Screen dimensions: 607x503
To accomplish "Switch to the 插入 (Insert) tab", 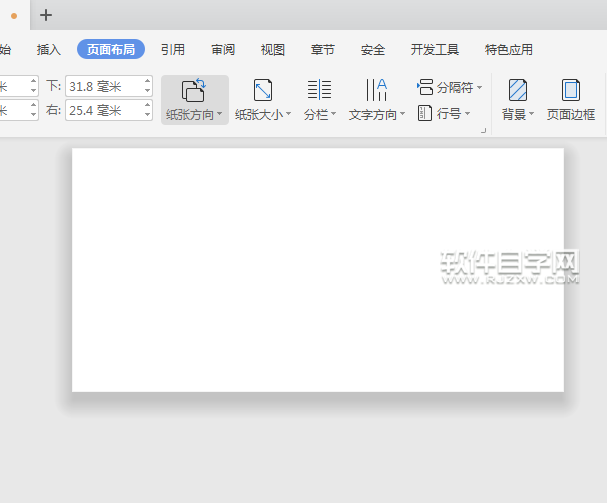I will [x=49, y=50].
